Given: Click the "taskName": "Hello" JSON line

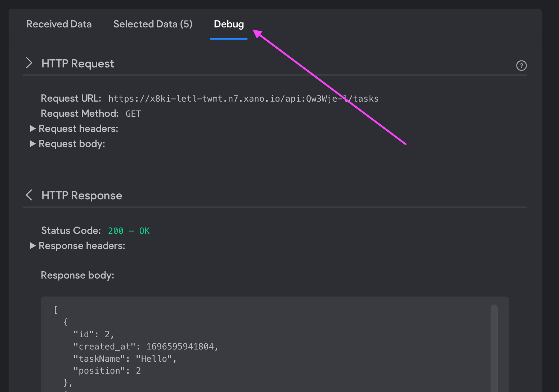Looking at the screenshot, I should (125, 359).
